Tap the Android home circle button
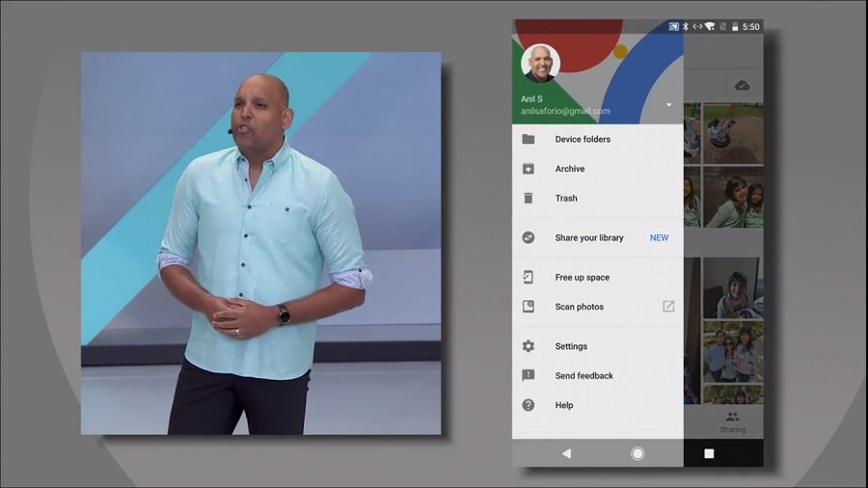Viewport: 868px width, 488px height. coord(637,453)
